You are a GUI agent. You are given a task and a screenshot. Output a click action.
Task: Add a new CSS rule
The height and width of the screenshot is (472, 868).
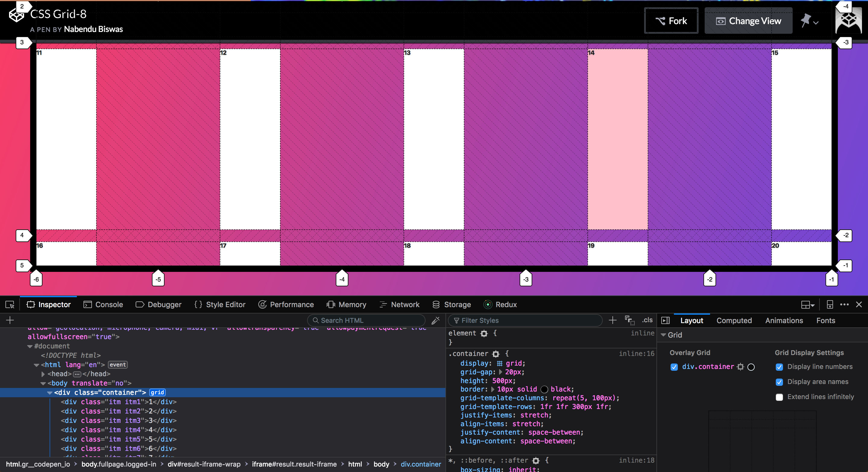[x=613, y=320]
